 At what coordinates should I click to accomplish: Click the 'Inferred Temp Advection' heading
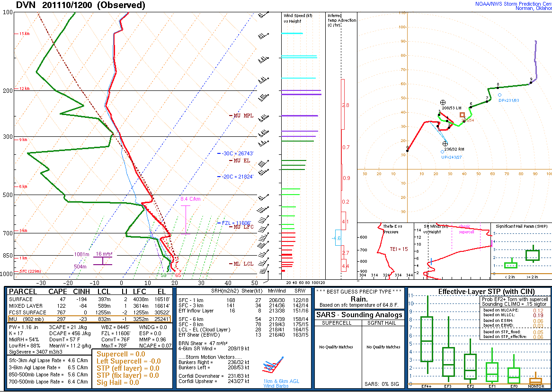point(341,20)
